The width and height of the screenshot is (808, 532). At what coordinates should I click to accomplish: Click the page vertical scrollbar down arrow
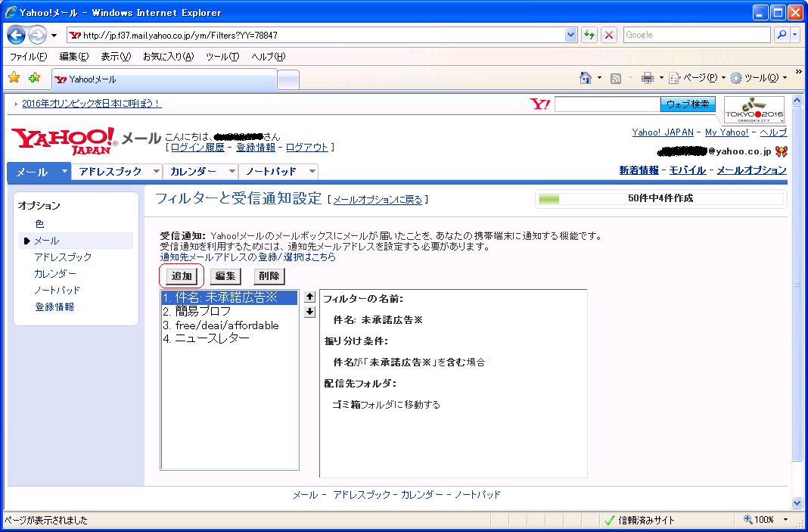tap(797, 503)
